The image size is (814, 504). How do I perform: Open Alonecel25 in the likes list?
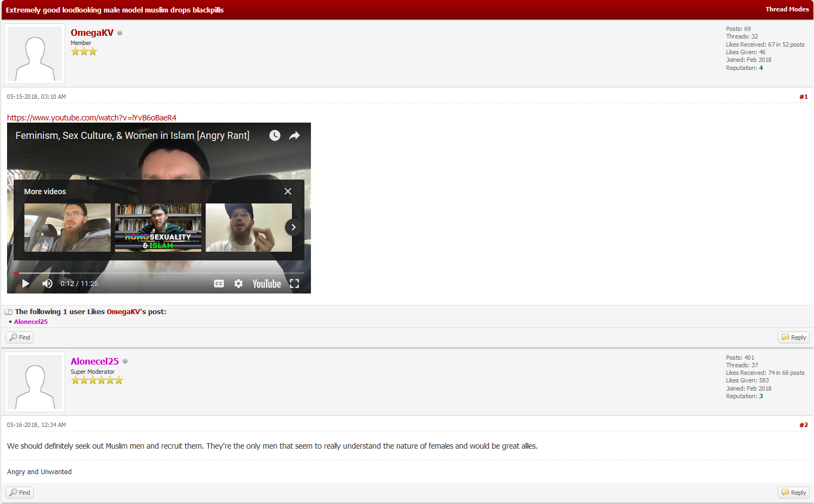pyautogui.click(x=31, y=322)
